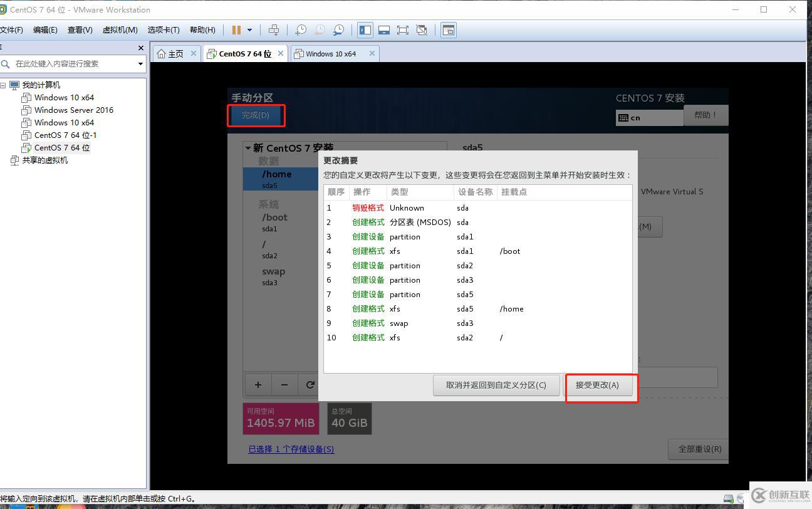Select the row 9 swap sda3
The image size is (812, 509).
pyautogui.click(x=477, y=323)
